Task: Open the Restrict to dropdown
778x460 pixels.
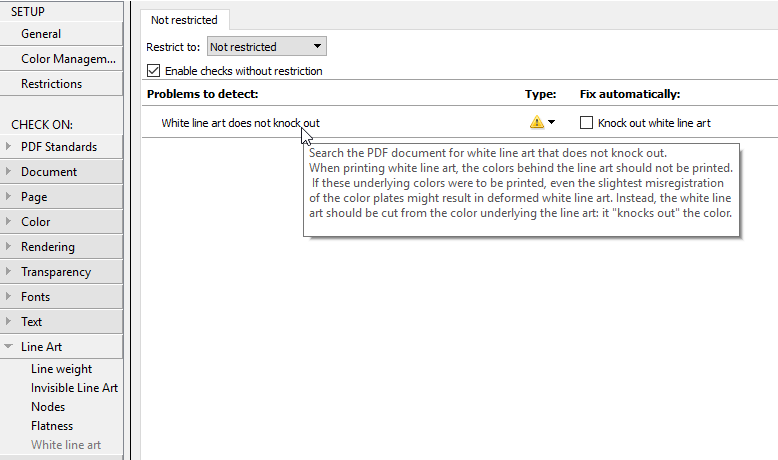Action: pyautogui.click(x=266, y=46)
